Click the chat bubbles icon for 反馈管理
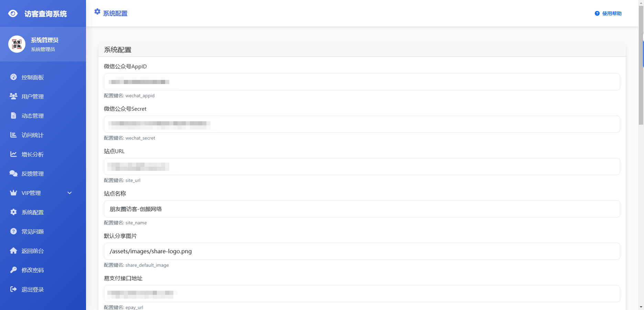Image resolution: width=644 pixels, height=310 pixels. point(13,174)
